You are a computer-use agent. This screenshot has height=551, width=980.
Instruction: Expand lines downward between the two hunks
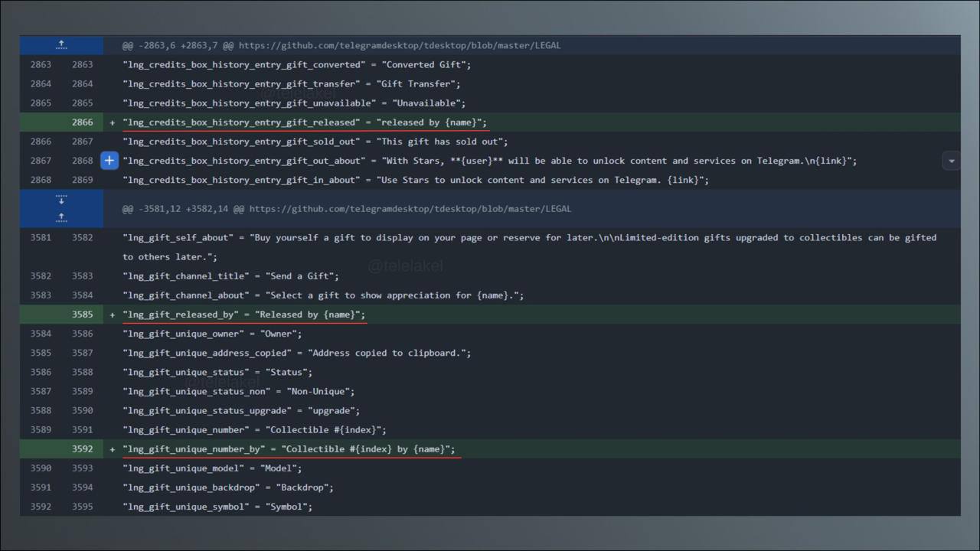(x=61, y=201)
